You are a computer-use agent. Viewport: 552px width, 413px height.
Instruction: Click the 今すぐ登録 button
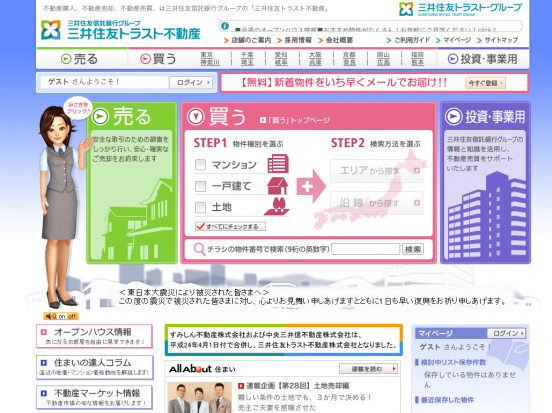pyautogui.click(x=486, y=83)
